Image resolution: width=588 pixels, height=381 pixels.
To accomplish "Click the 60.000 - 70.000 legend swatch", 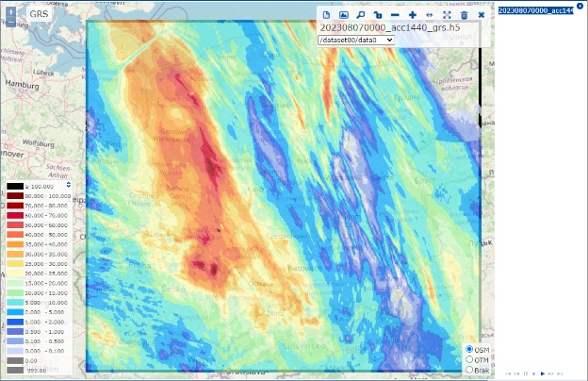I will [x=15, y=215].
